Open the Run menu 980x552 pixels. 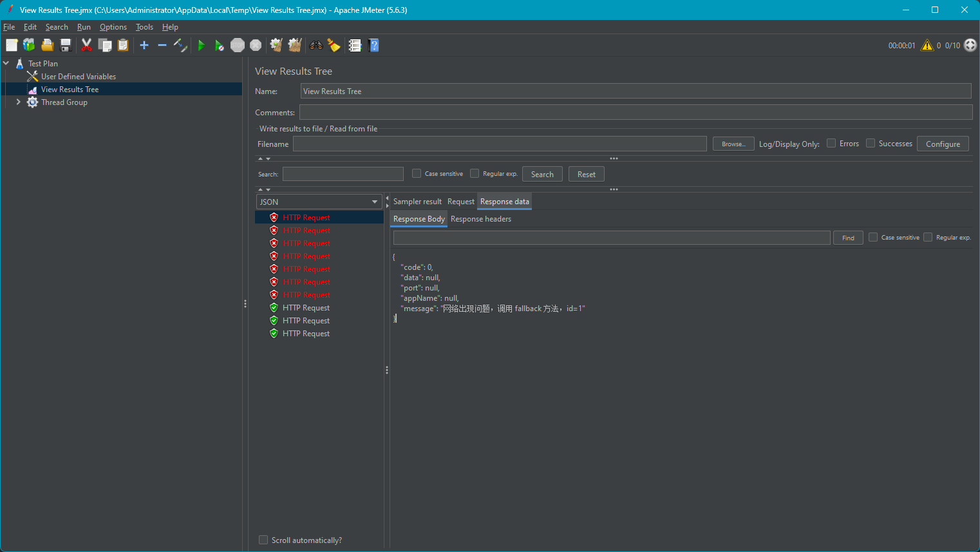(x=84, y=27)
